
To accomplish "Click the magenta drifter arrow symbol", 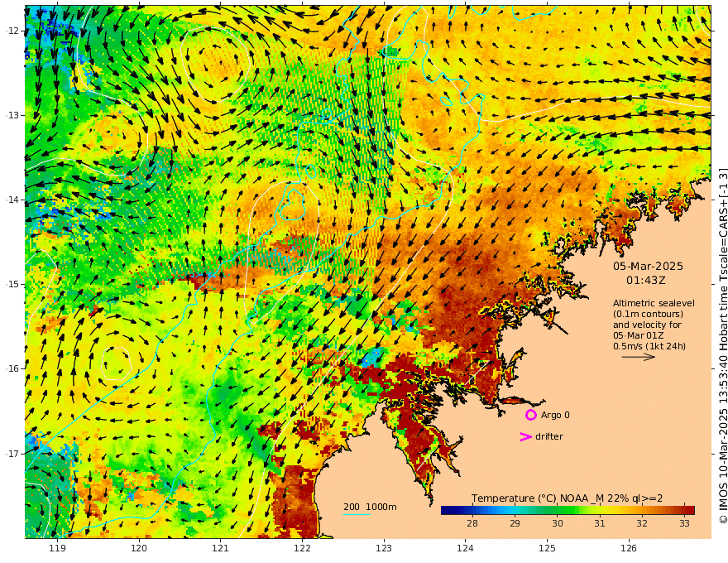I will tap(525, 436).
